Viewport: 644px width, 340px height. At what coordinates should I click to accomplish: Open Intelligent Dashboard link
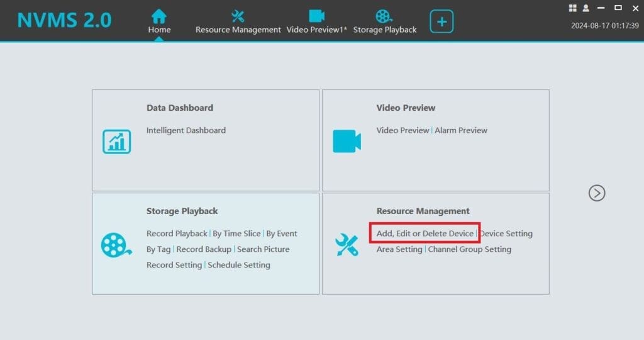[x=186, y=130]
